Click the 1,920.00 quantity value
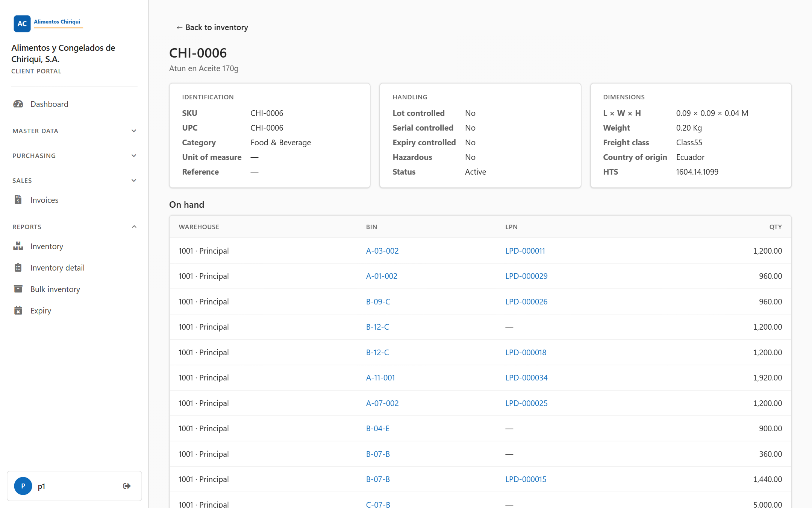Screen dimensions: 812x508 (767, 377)
